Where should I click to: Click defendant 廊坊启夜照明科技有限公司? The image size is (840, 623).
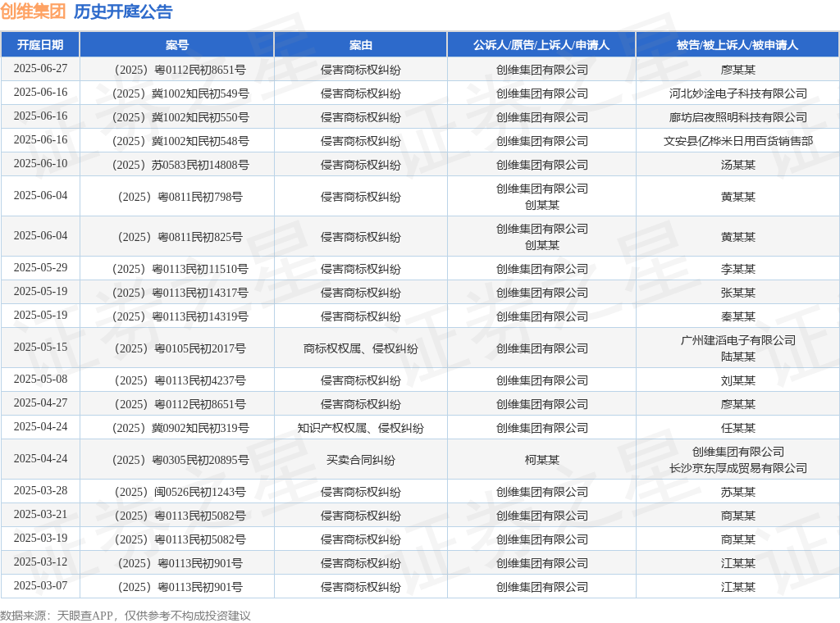coord(737,117)
